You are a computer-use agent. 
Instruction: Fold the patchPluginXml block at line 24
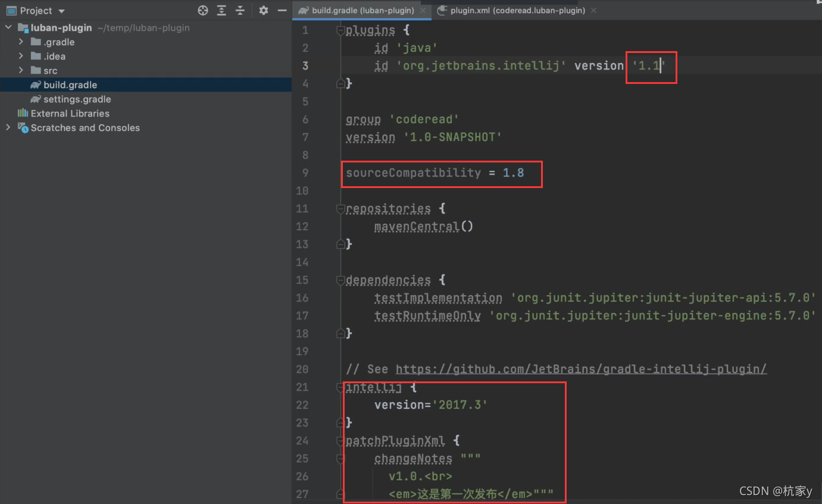[340, 440]
